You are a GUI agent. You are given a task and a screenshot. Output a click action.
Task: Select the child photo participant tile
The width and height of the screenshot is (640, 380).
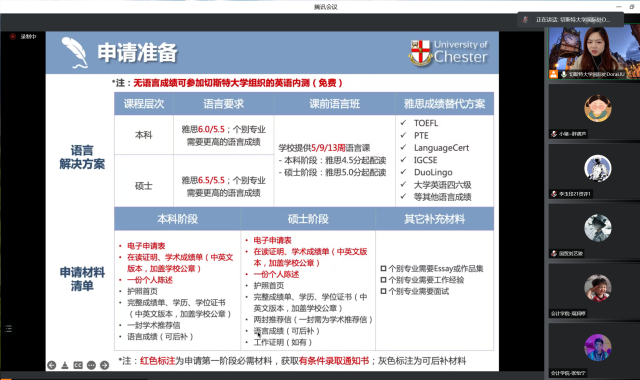pos(594,291)
